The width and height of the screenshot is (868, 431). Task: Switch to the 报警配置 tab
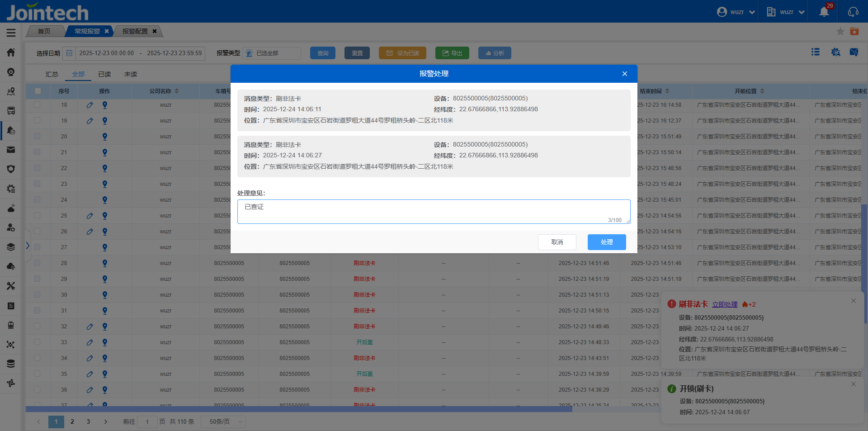tap(135, 31)
